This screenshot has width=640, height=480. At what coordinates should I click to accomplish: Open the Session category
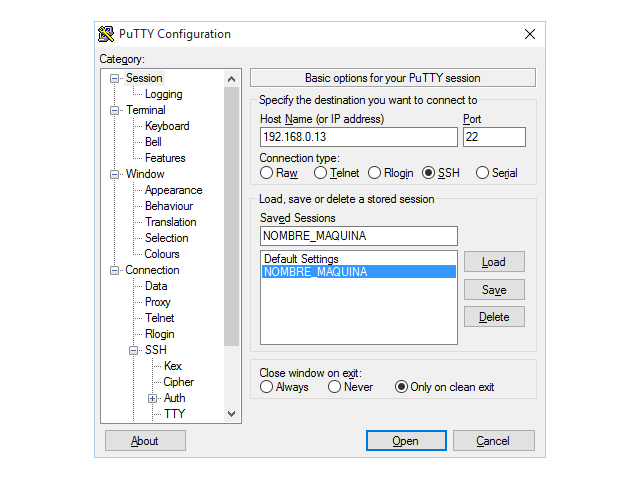[x=144, y=78]
